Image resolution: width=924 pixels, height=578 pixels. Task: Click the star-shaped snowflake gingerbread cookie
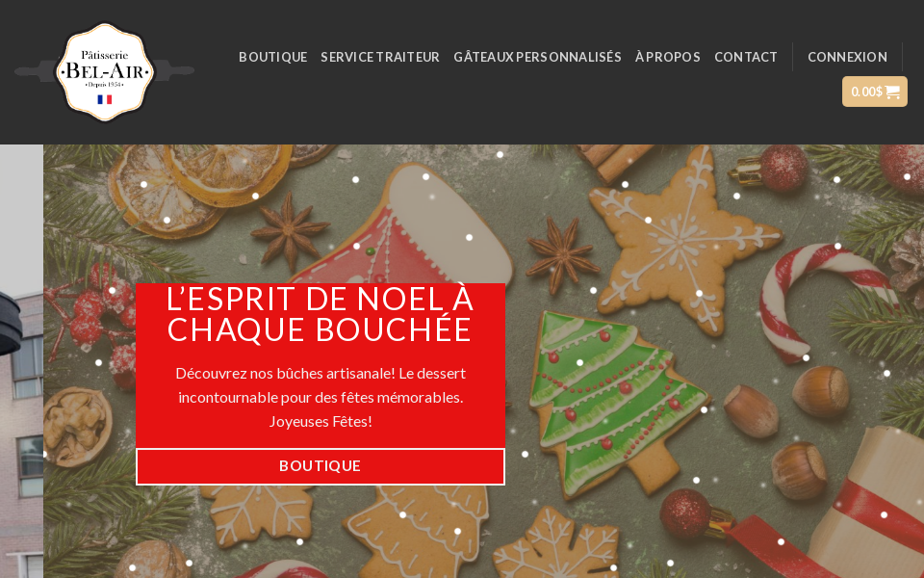684,239
